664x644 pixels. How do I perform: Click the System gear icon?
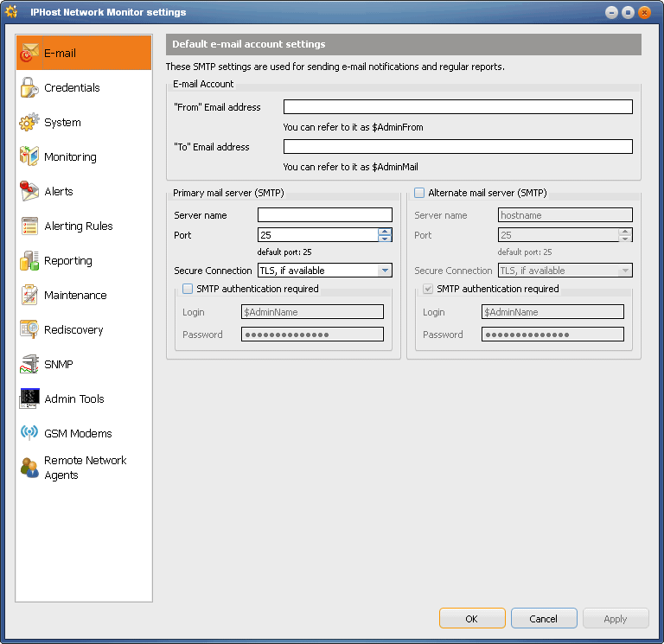coord(29,122)
